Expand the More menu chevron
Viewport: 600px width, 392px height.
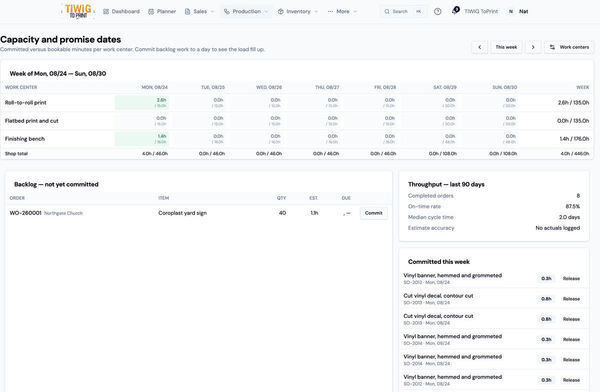click(x=355, y=11)
